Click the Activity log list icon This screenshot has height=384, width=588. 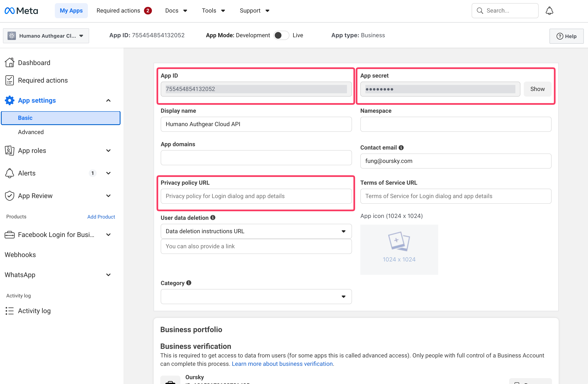(10, 311)
